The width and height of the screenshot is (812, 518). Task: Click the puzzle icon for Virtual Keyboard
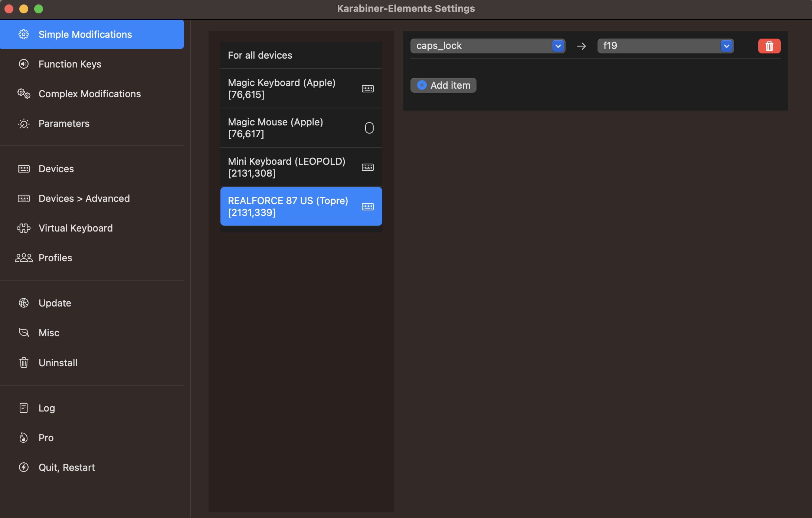pos(24,228)
